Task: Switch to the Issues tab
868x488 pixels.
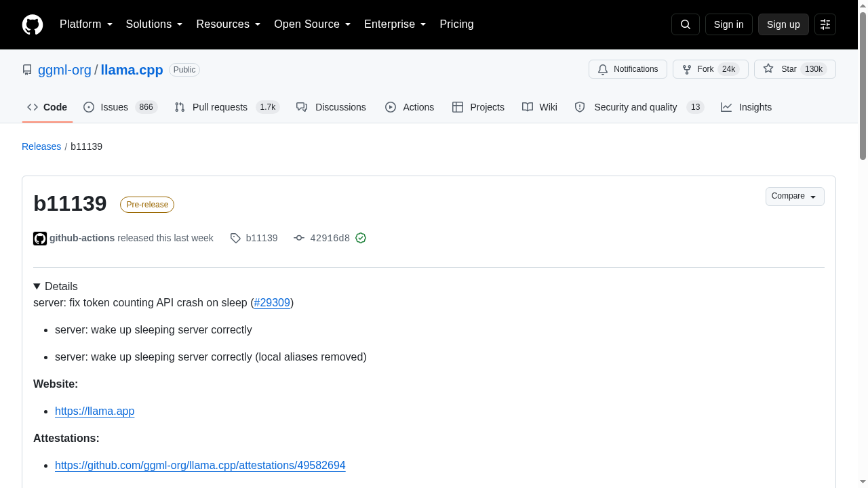Action: (120, 107)
